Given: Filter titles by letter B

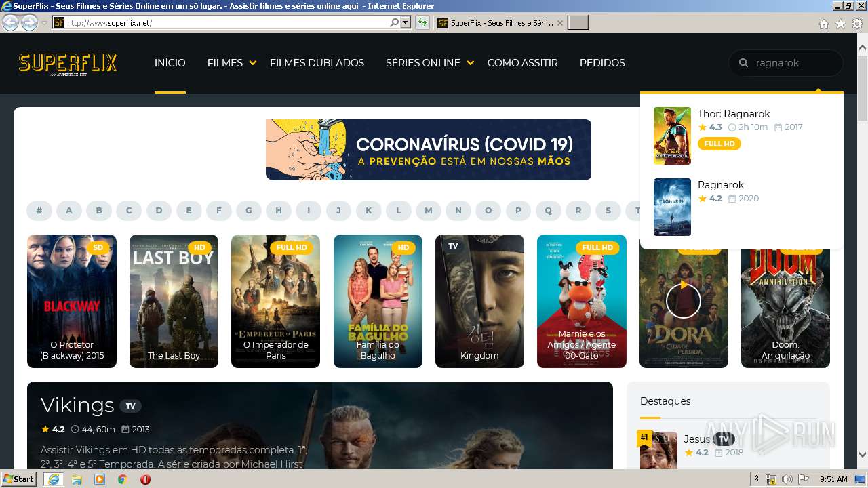Looking at the screenshot, I should [99, 211].
